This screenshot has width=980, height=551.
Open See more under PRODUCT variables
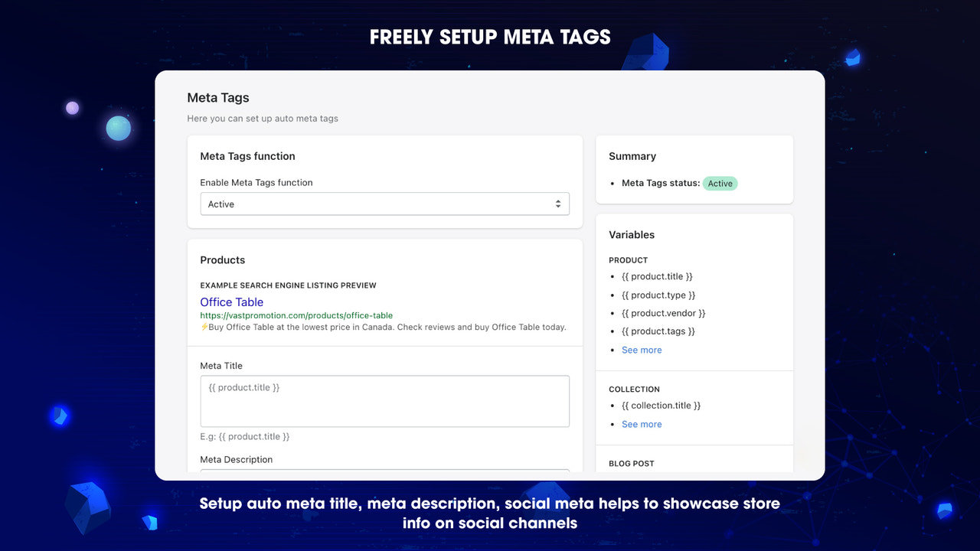coord(641,350)
